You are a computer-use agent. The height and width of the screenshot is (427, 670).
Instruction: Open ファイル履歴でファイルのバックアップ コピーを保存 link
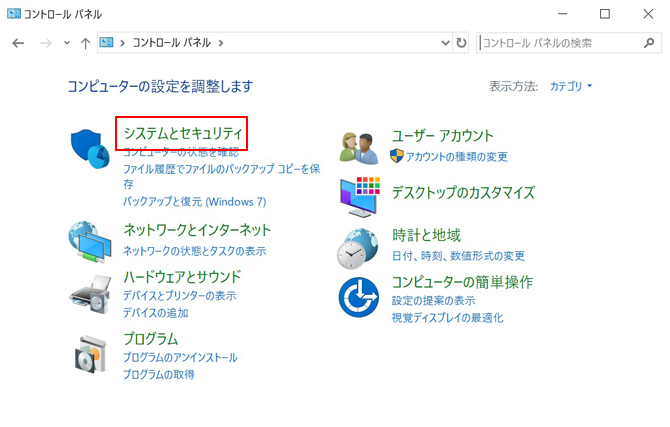(x=221, y=176)
